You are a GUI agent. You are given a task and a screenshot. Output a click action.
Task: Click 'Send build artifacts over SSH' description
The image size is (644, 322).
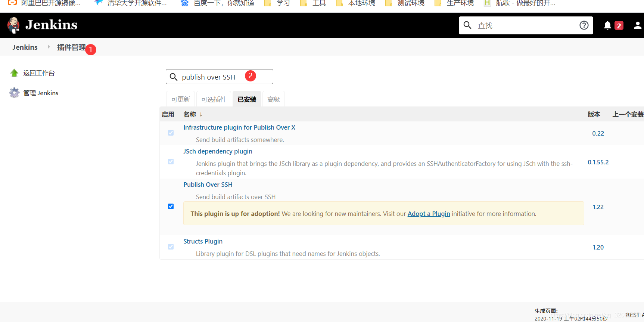tap(236, 197)
